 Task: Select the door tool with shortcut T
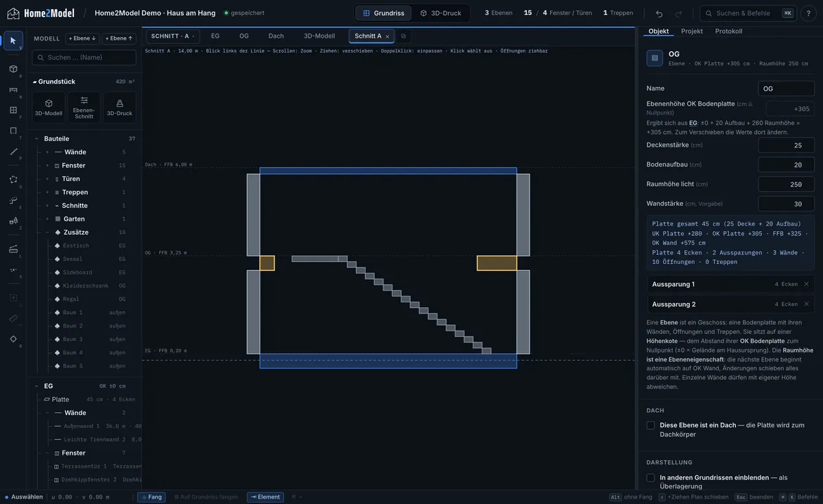click(13, 130)
